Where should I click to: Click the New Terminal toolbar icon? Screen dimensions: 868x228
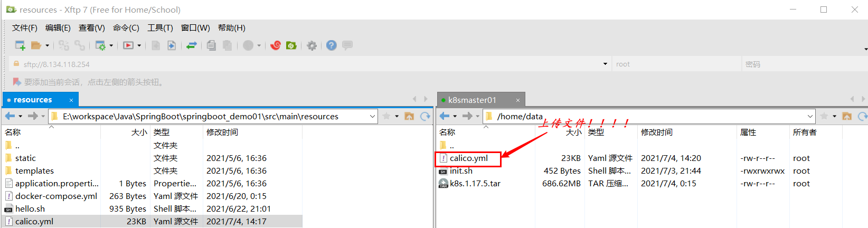pyautogui.click(x=128, y=45)
